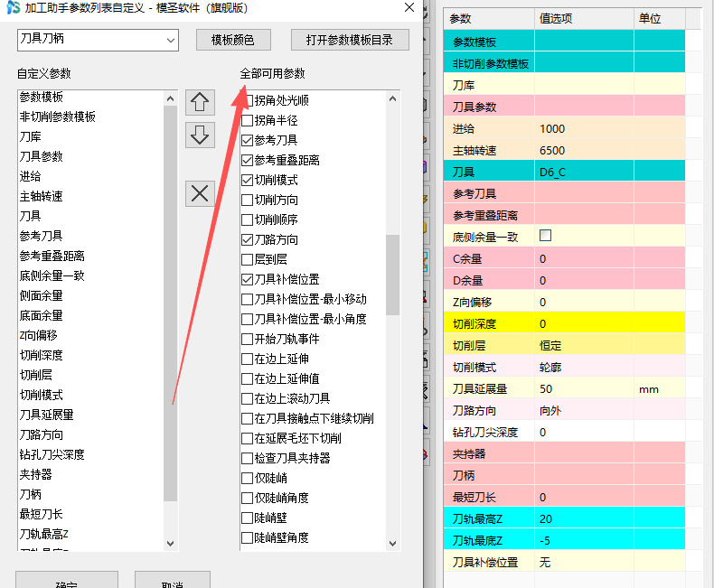Enable the 切削顺序 checkbox

[248, 219]
